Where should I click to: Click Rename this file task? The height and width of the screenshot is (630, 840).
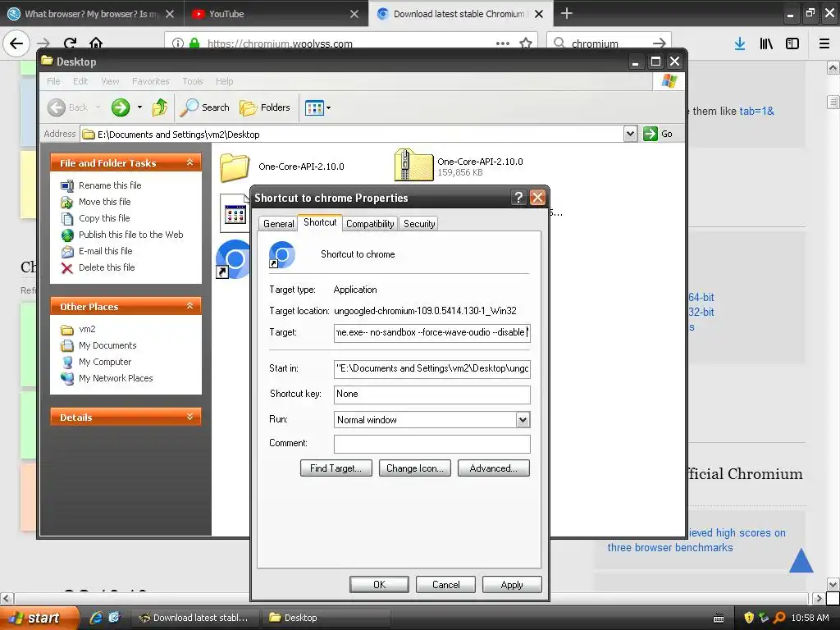pos(110,185)
